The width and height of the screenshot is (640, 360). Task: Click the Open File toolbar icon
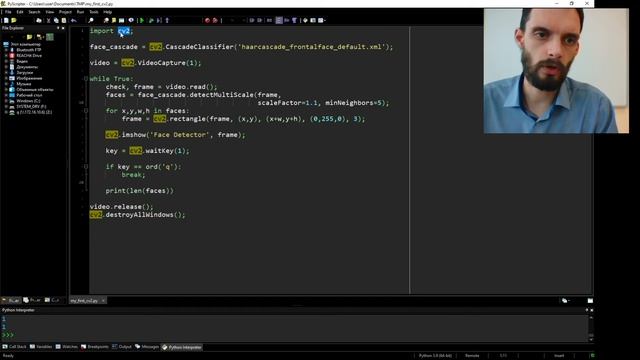[14, 20]
